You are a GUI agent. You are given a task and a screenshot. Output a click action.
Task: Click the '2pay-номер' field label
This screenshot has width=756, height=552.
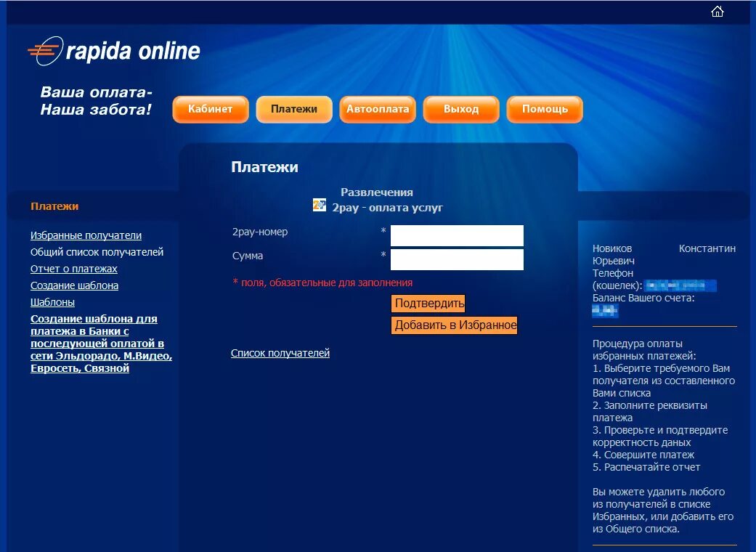(x=260, y=232)
